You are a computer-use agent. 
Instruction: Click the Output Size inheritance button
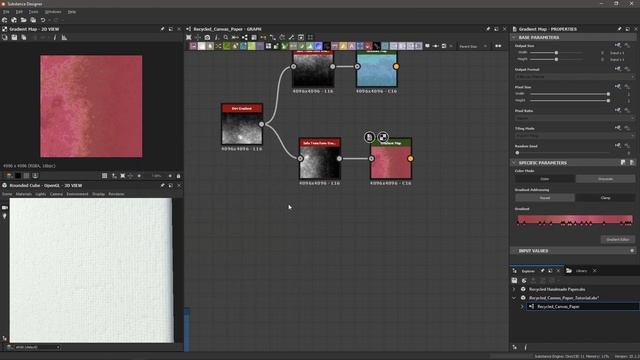[x=618, y=45]
